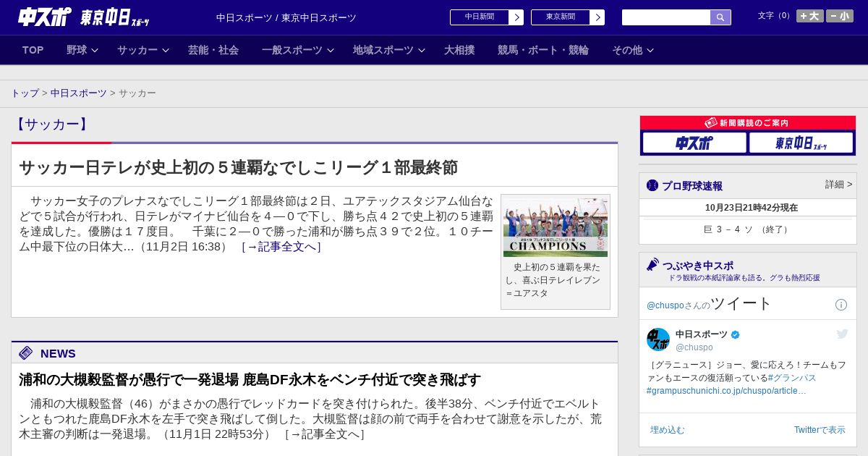Screen dimensions: 868x456
Task: Open the 野球 menu item
Action: click(x=77, y=50)
